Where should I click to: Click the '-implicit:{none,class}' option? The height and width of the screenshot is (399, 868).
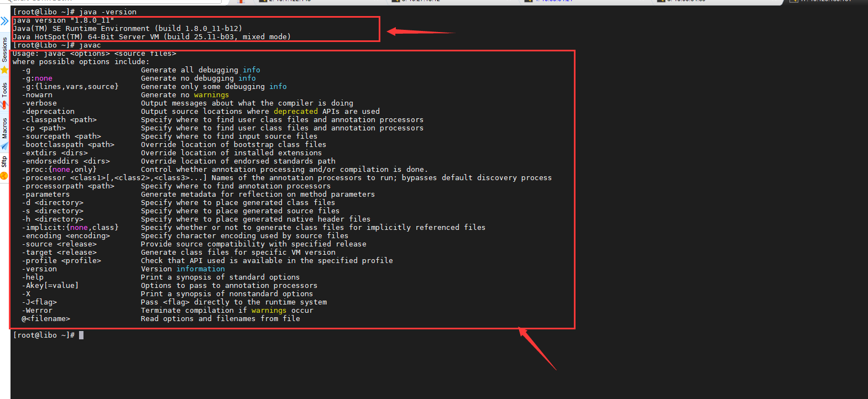click(70, 228)
